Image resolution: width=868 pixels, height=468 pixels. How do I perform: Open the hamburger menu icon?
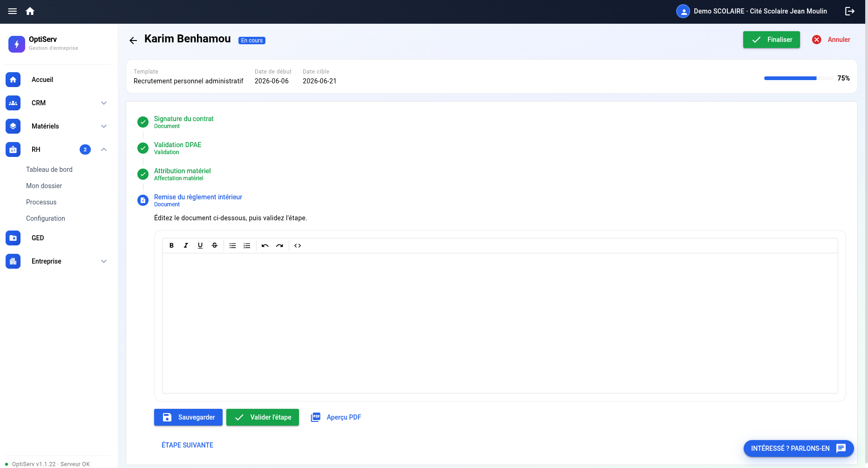click(13, 11)
